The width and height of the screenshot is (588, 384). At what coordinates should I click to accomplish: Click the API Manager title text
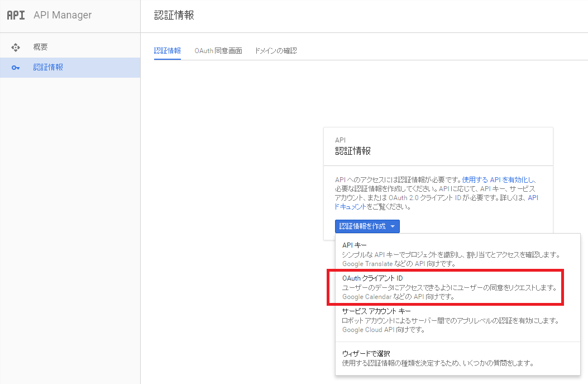[x=63, y=15]
